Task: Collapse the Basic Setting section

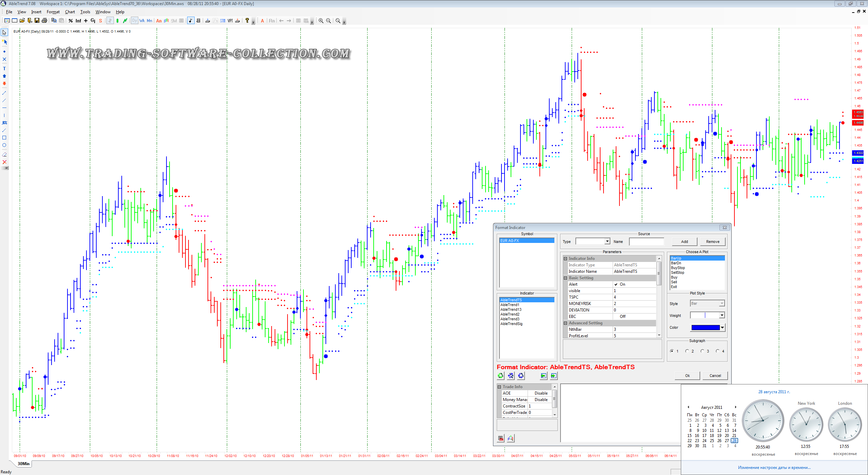Action: coord(566,278)
